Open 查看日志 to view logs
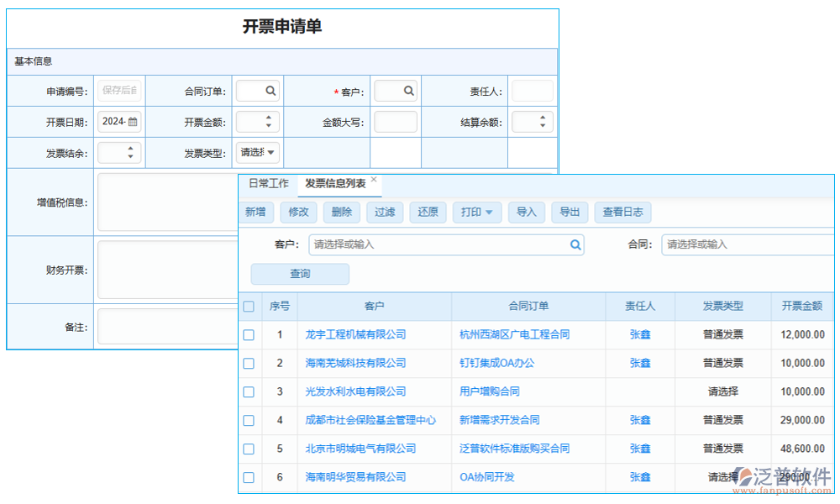The height and width of the screenshot is (504, 840). click(622, 213)
